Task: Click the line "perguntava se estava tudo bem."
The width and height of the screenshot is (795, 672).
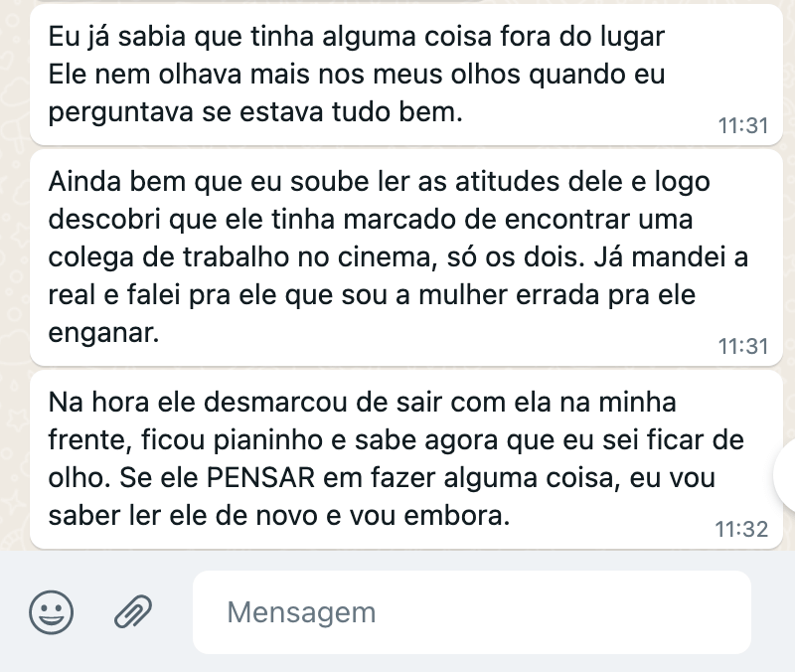Action: 255,112
